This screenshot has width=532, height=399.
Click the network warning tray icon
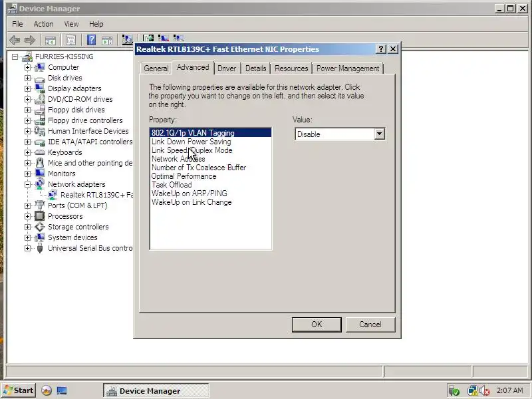click(472, 390)
